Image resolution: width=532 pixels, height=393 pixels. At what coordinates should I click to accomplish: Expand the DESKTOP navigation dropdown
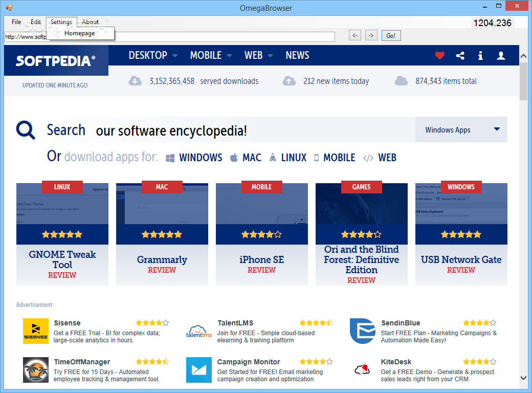tap(153, 55)
